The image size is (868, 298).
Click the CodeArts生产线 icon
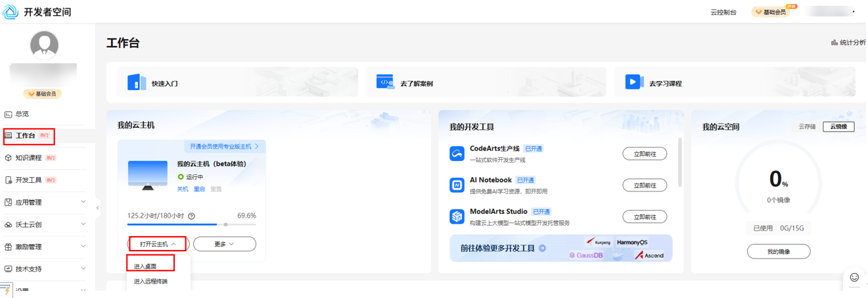457,154
